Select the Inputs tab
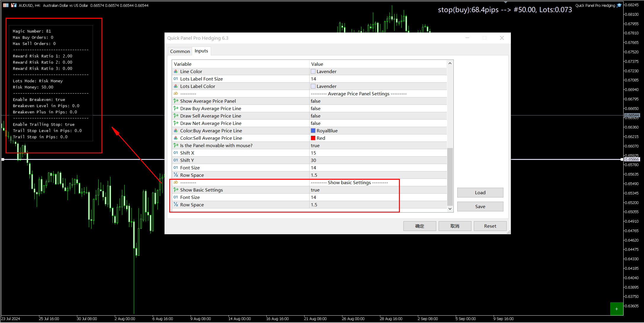 pyautogui.click(x=201, y=51)
